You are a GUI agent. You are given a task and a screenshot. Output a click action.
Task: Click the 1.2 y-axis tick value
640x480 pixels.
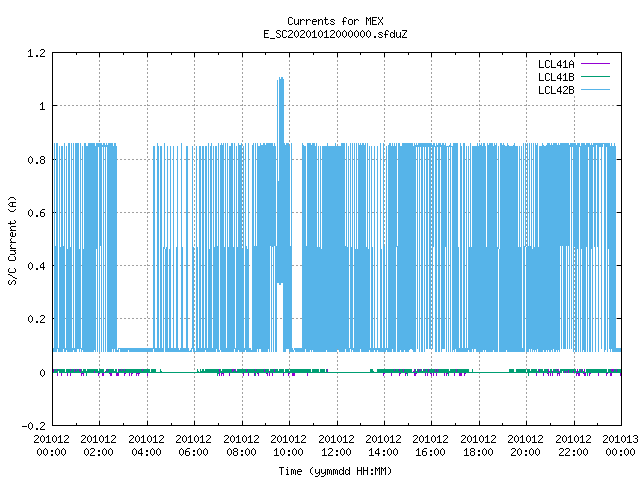click(36, 53)
